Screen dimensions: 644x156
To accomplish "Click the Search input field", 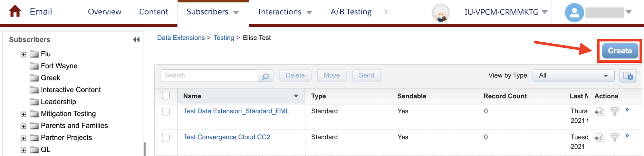I will coord(209,76).
